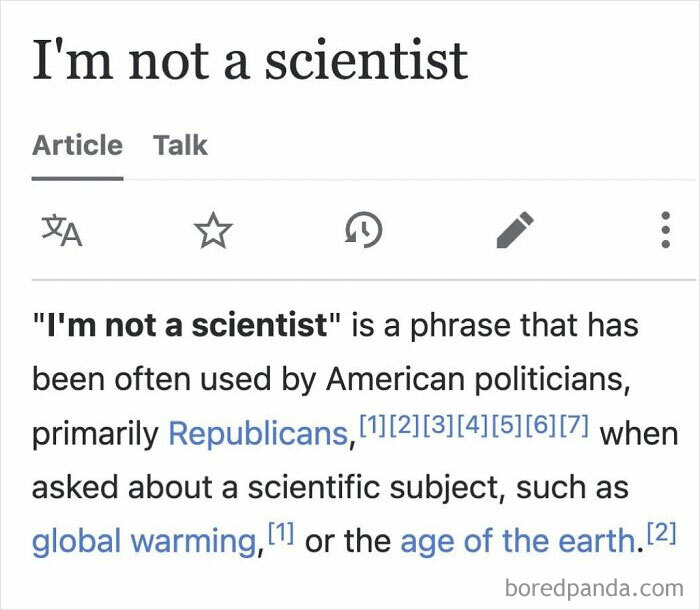Click citation [6] after Republicans
The image size is (700, 610).
pyautogui.click(x=541, y=425)
